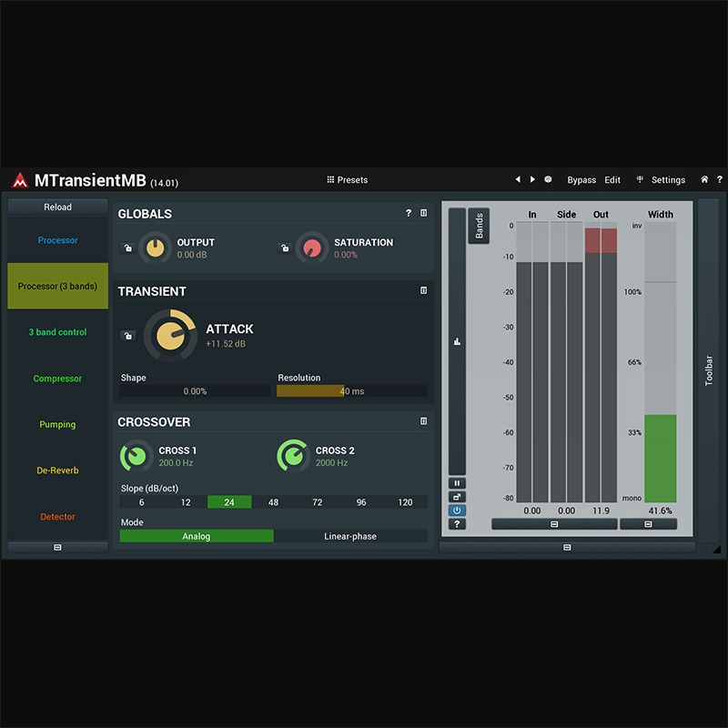Image resolution: width=728 pixels, height=728 pixels.
Task: Go to the previous preset arrow
Action: (518, 179)
